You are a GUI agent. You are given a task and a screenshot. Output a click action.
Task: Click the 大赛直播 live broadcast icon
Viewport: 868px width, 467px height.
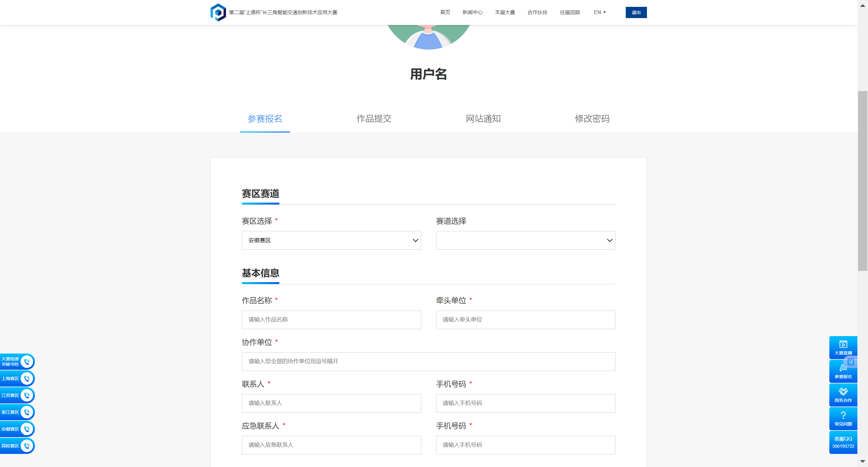[843, 347]
